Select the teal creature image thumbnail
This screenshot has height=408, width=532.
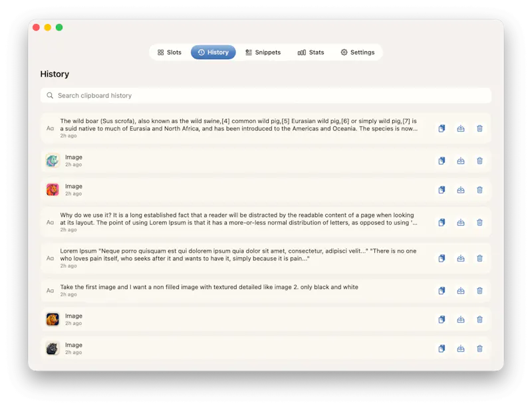53,161
